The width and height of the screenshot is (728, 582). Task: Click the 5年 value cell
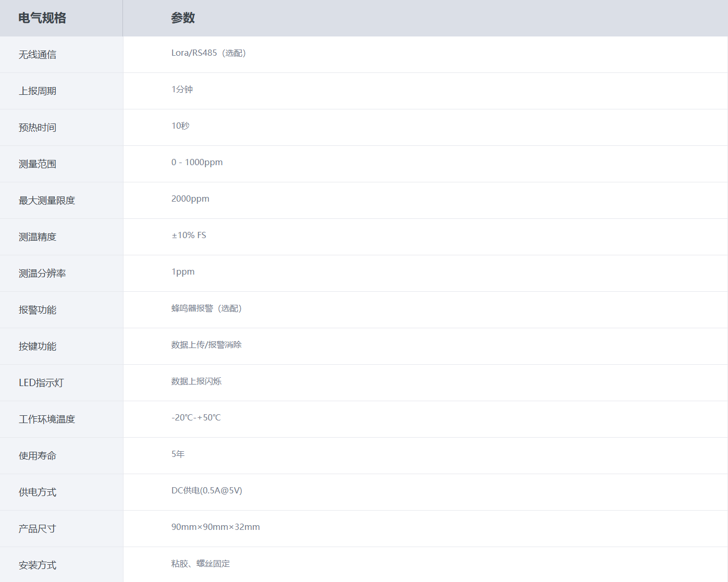click(x=178, y=454)
